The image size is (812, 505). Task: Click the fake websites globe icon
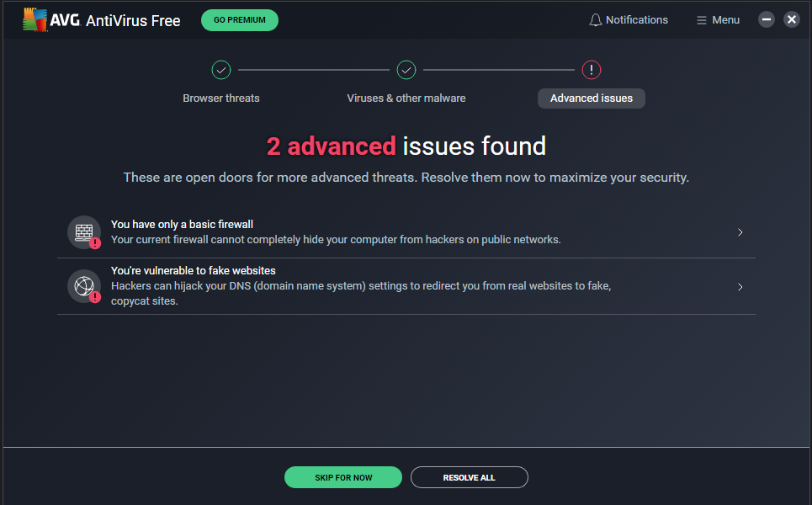(x=84, y=286)
